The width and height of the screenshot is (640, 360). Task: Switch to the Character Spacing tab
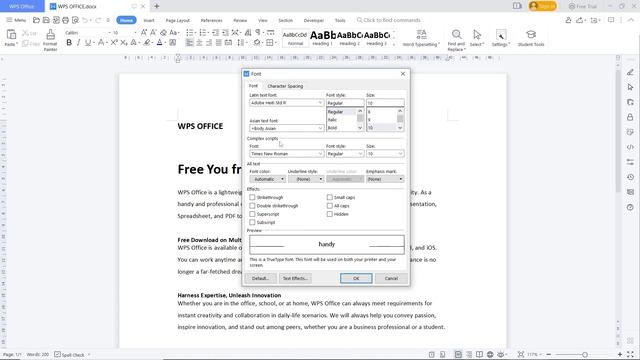pos(285,86)
